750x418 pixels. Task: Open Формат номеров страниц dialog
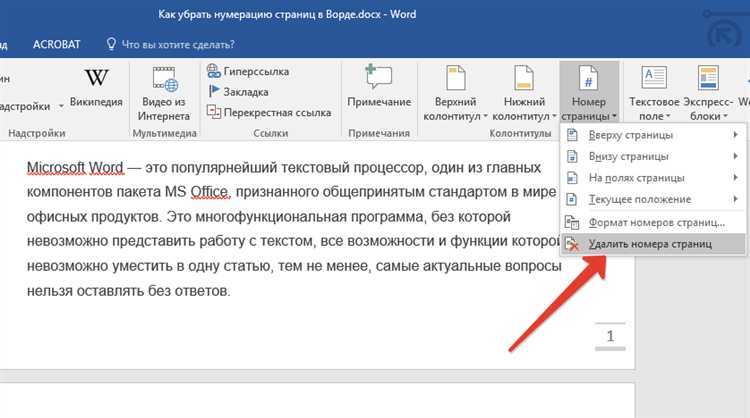click(x=653, y=222)
